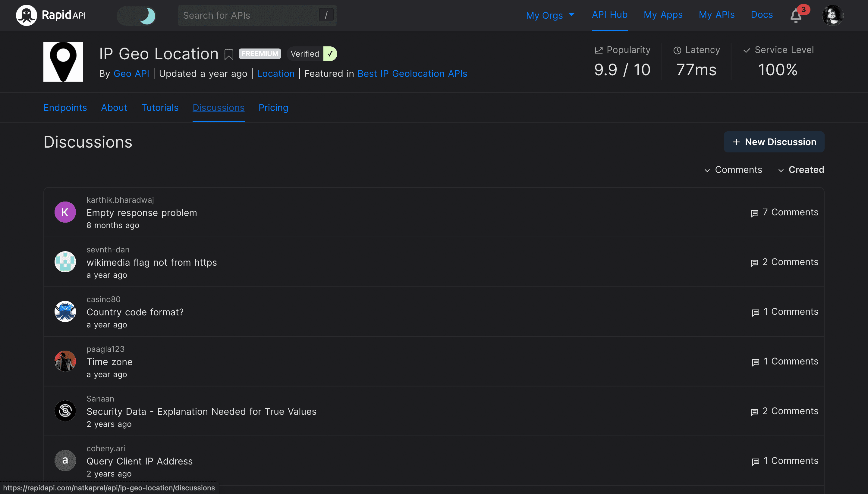The height and width of the screenshot is (494, 868).
Task: Click the username 'Sanaan'
Action: pyautogui.click(x=100, y=399)
